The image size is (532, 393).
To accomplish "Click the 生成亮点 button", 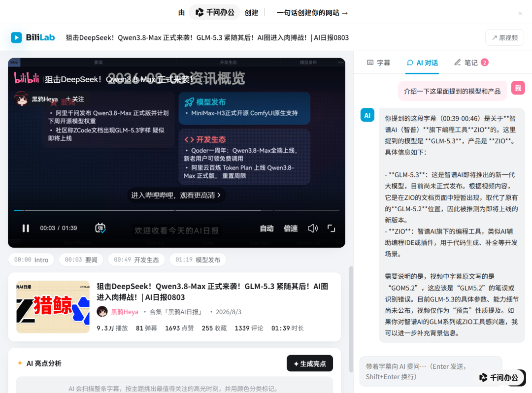I will [310, 363].
